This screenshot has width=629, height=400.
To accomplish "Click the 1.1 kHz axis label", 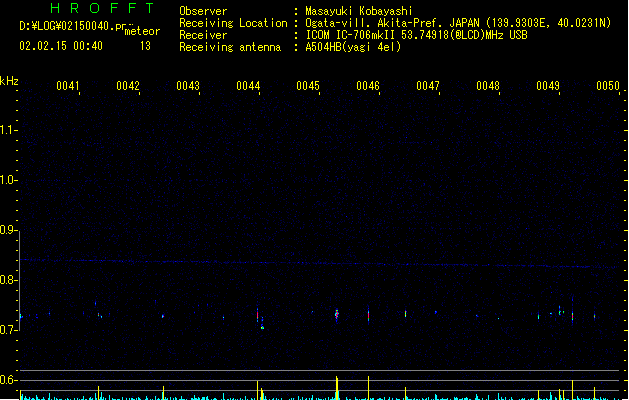I will [x=8, y=130].
